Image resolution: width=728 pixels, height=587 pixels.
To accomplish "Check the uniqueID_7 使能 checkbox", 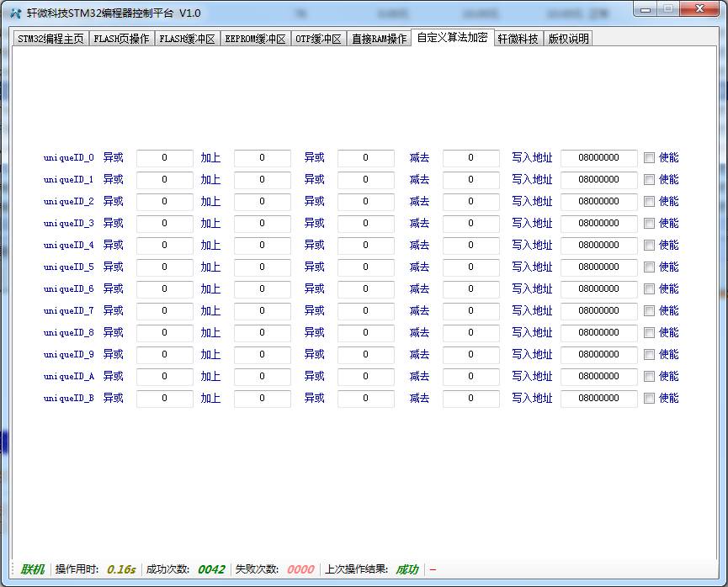I will pyautogui.click(x=649, y=310).
